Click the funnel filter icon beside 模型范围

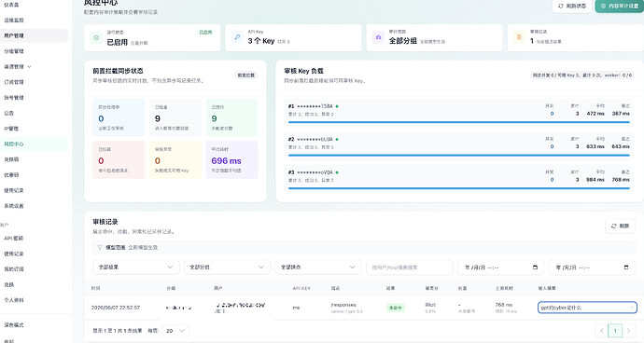[x=100, y=247]
